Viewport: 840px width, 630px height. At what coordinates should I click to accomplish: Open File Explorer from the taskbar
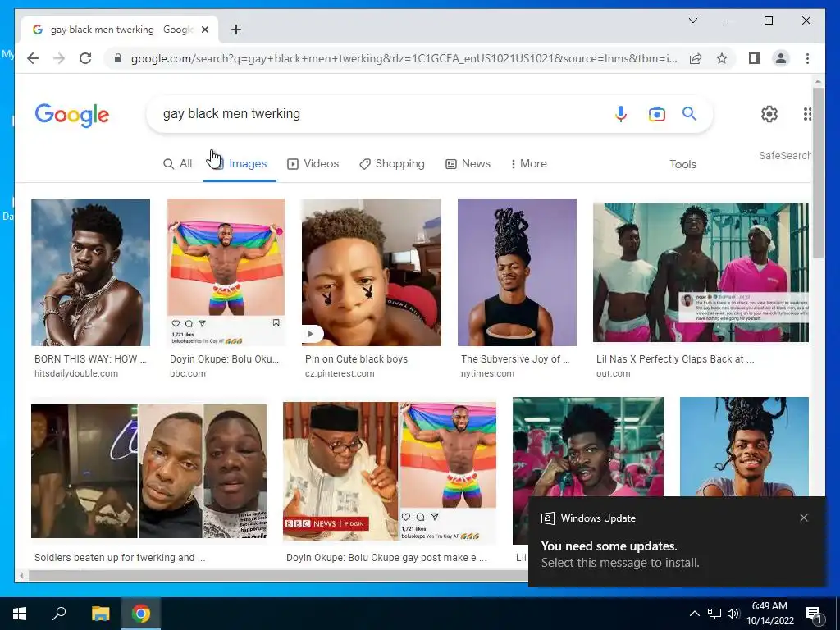(100, 614)
